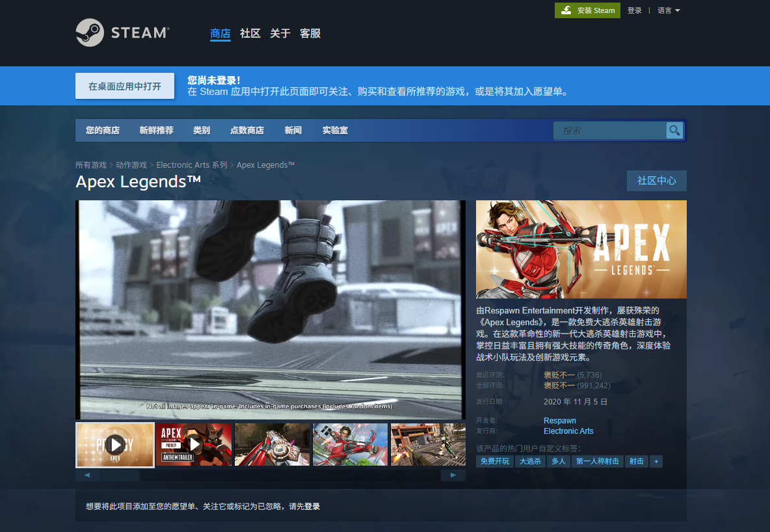Click 社区中心 button
Image resolution: width=770 pixels, height=532 pixels.
tap(657, 181)
